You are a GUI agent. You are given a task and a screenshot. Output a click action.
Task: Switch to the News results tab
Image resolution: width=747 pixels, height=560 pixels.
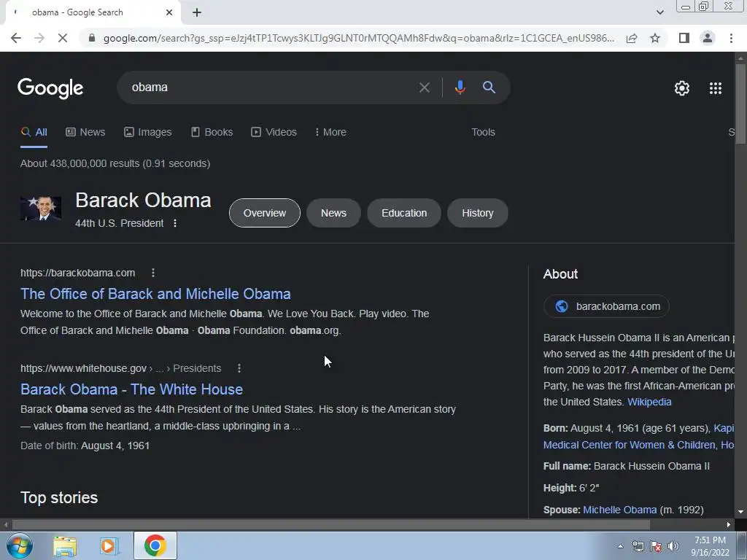tap(85, 133)
